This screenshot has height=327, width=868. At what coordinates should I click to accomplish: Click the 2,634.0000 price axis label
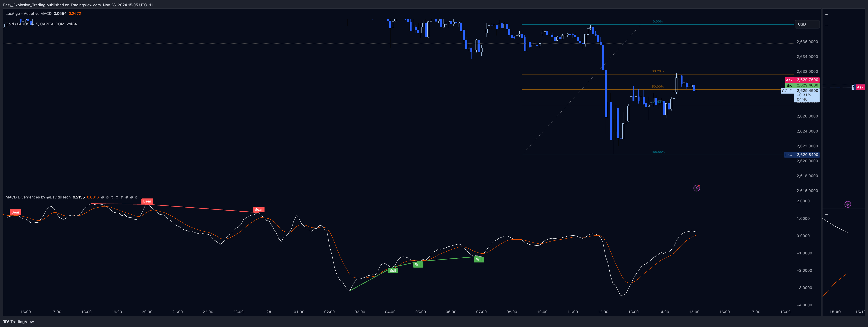pyautogui.click(x=807, y=57)
